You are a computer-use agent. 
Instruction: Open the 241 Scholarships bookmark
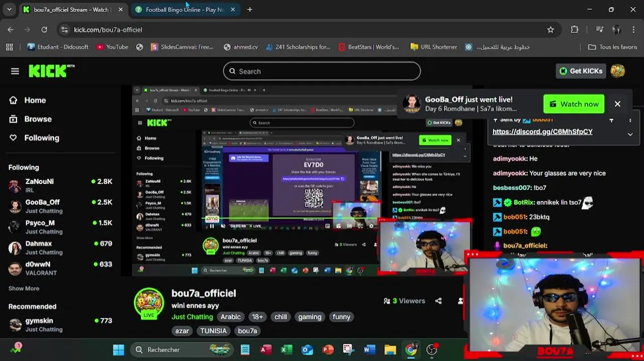(298, 47)
